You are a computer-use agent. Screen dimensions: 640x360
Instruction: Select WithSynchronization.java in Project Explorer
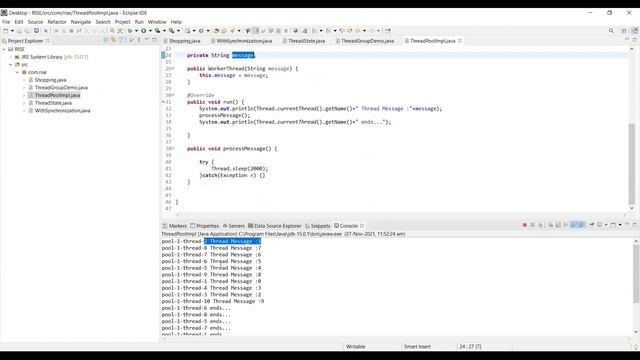[62, 111]
